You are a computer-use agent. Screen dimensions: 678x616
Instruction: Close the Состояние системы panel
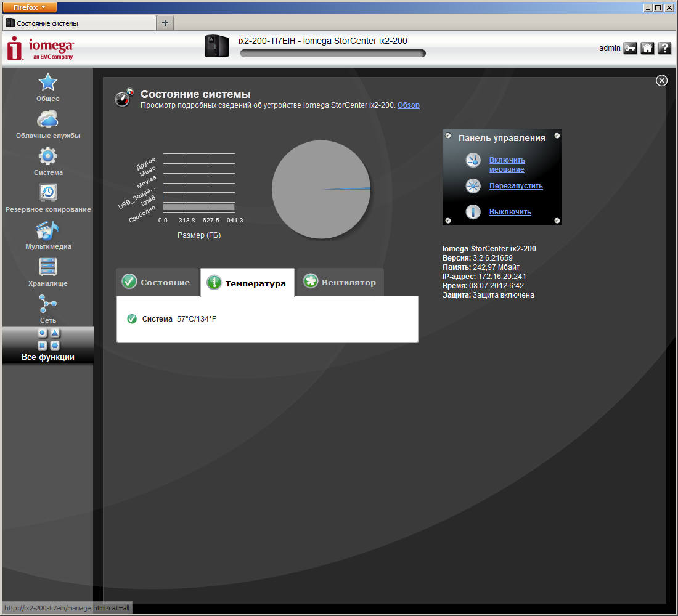[661, 81]
